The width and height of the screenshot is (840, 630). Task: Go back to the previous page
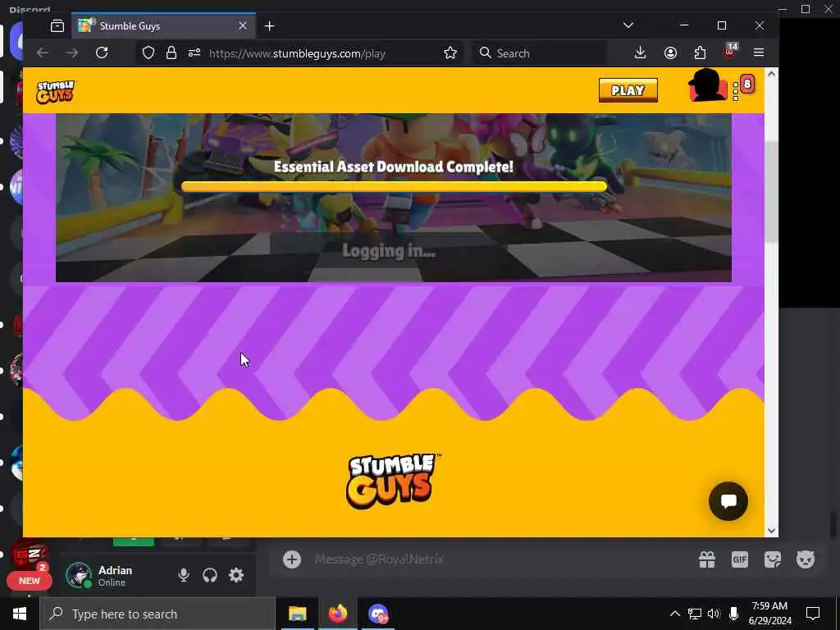[43, 53]
